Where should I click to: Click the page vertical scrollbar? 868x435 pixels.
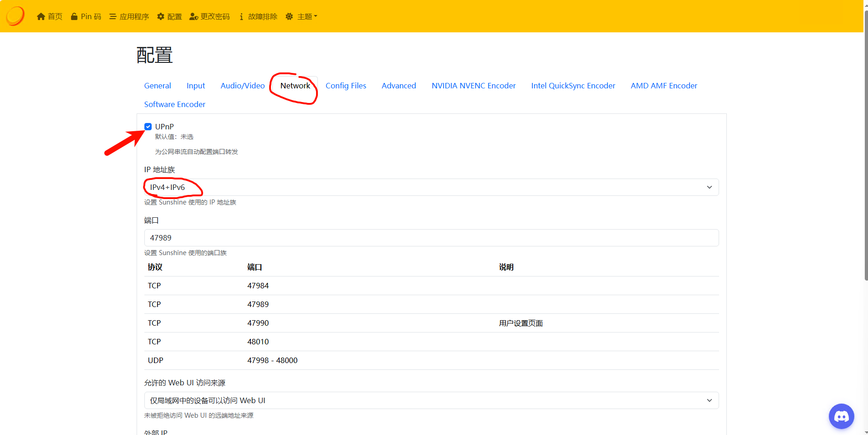tap(866, 146)
